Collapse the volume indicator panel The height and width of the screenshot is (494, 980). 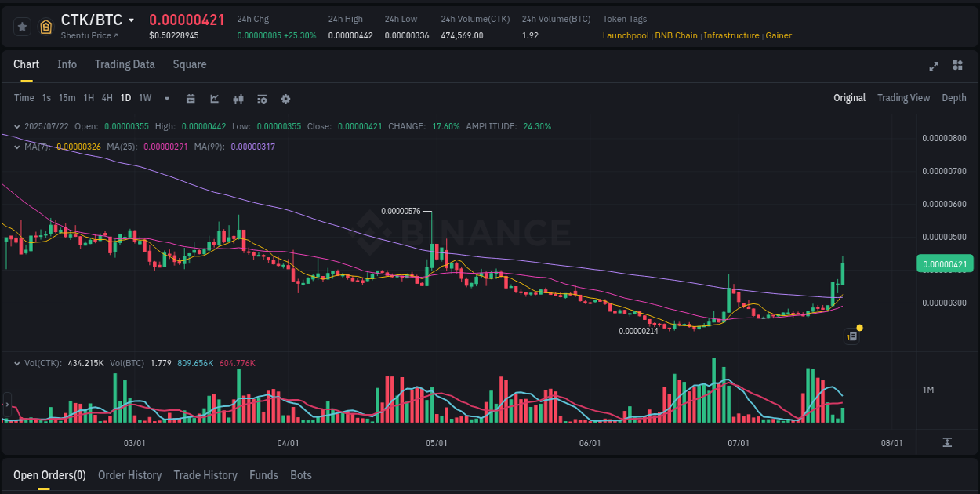17,362
